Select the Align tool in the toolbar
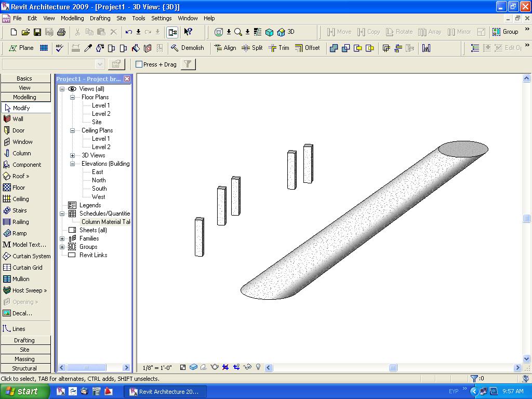This screenshot has width=532, height=399. [x=225, y=48]
